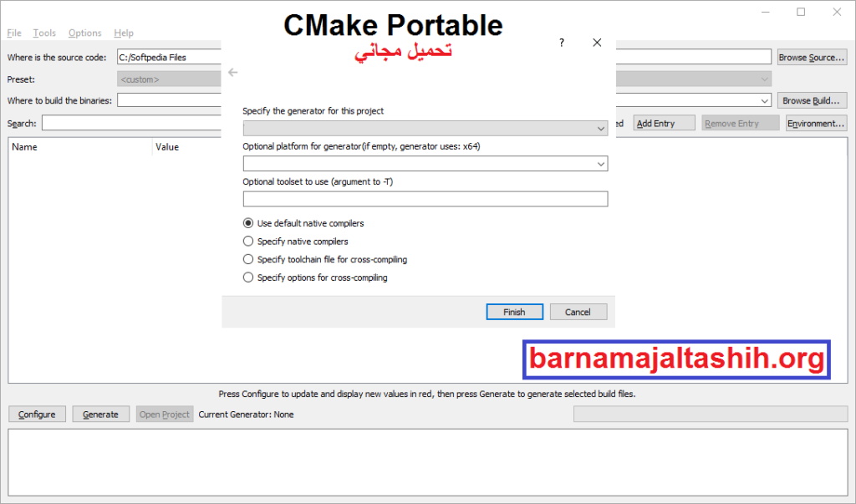Close the CMake main window

coord(837,12)
